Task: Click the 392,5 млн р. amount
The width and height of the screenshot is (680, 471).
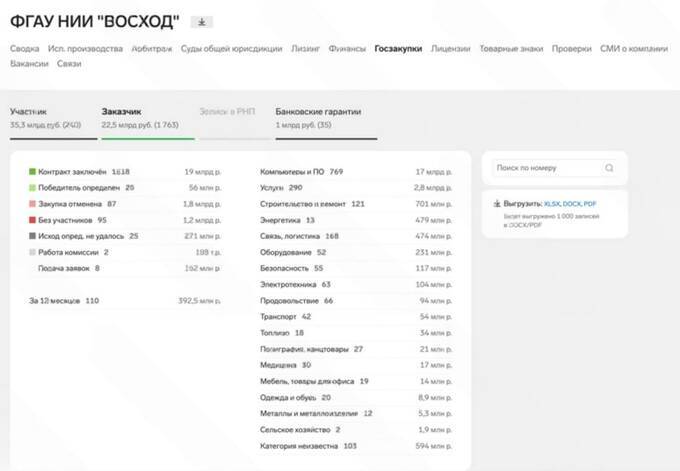Action: 199,301
